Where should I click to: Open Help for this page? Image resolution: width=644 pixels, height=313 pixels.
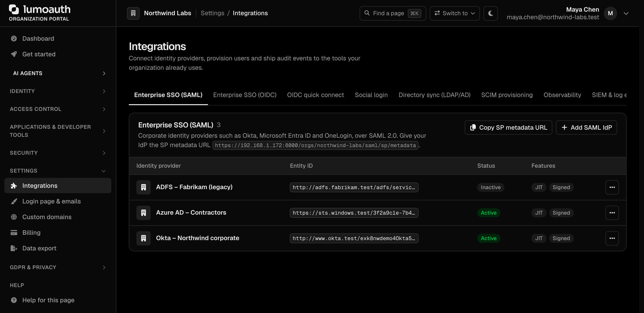click(58, 300)
